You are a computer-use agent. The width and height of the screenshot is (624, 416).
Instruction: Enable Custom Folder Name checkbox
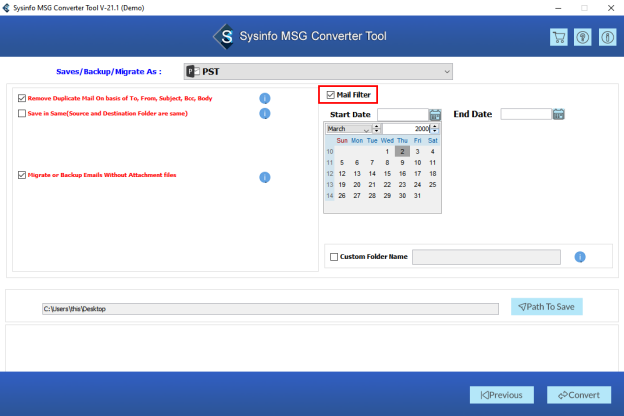[x=334, y=257]
